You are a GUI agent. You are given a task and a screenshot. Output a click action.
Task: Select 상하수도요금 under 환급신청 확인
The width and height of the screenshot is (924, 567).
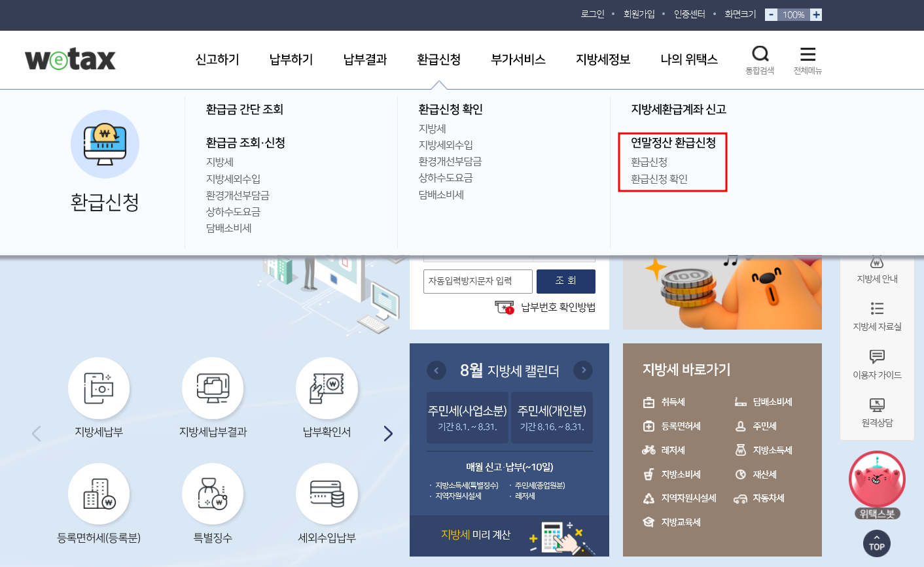click(x=446, y=178)
